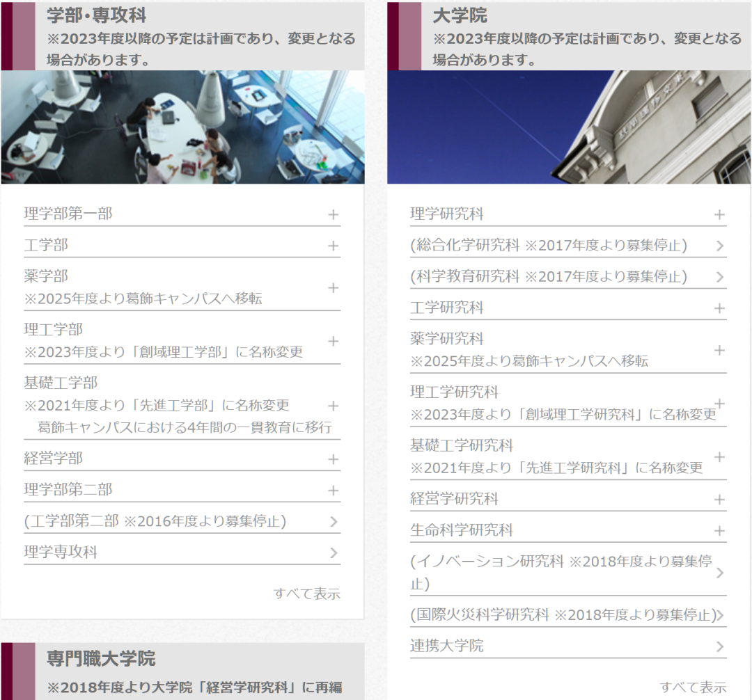This screenshot has width=752, height=700.
Task: Click the 専門職大学院 section heading
Action: click(x=101, y=658)
